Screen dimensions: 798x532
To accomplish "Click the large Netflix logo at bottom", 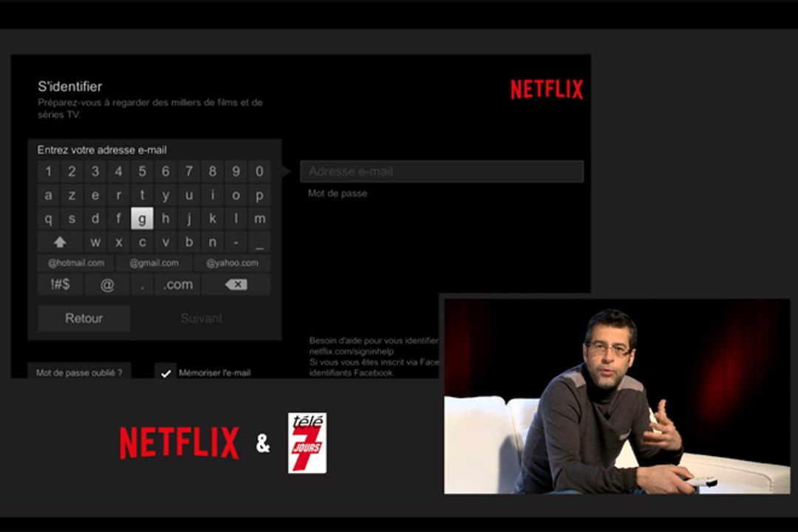I will [x=179, y=443].
